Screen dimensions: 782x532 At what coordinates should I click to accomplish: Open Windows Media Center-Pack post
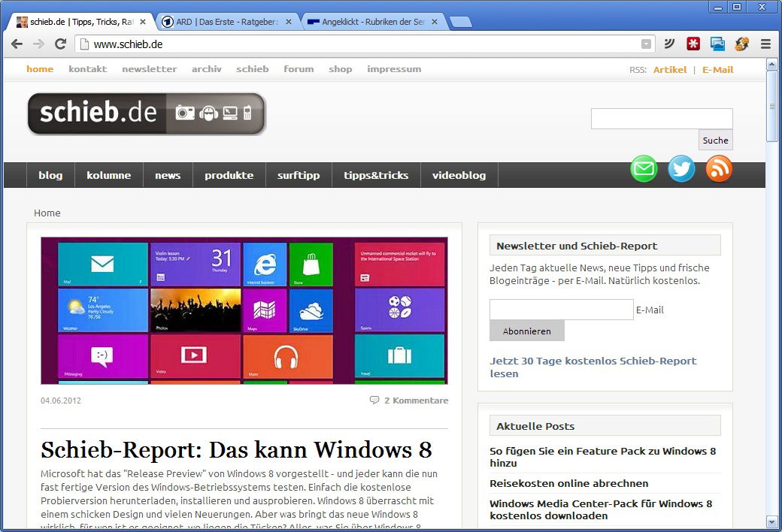pyautogui.click(x=601, y=509)
